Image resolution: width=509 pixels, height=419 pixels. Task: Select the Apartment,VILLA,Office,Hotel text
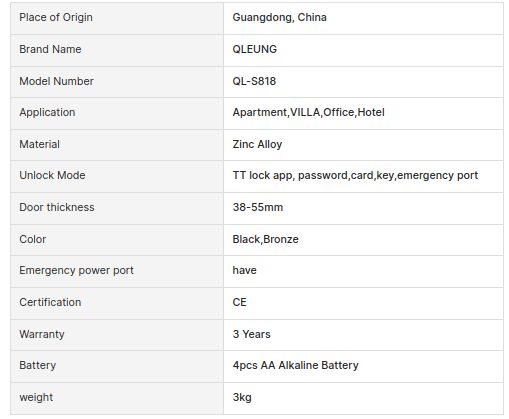(309, 112)
